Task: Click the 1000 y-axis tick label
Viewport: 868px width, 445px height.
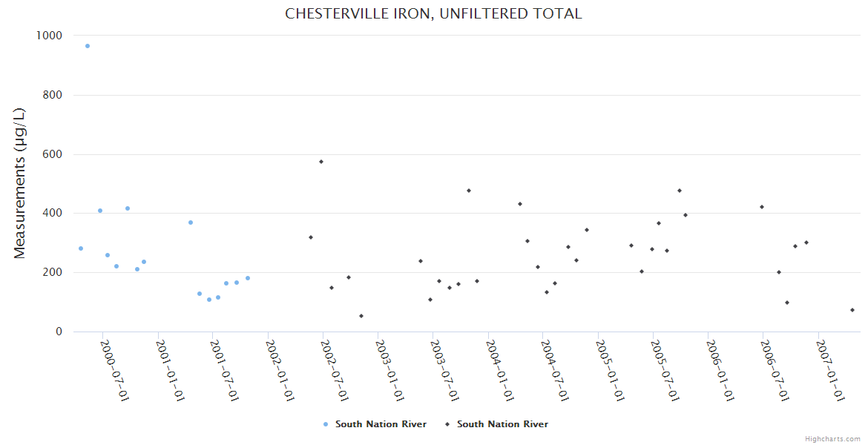Action: [50, 36]
